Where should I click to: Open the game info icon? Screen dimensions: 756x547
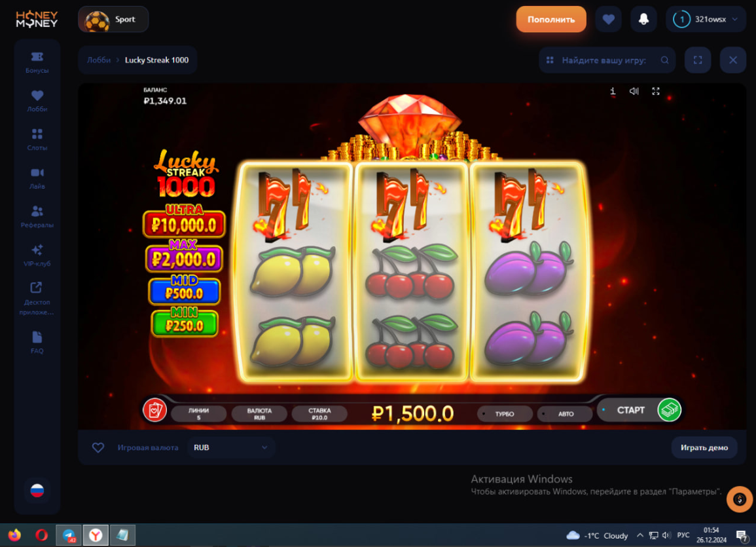[x=612, y=91]
